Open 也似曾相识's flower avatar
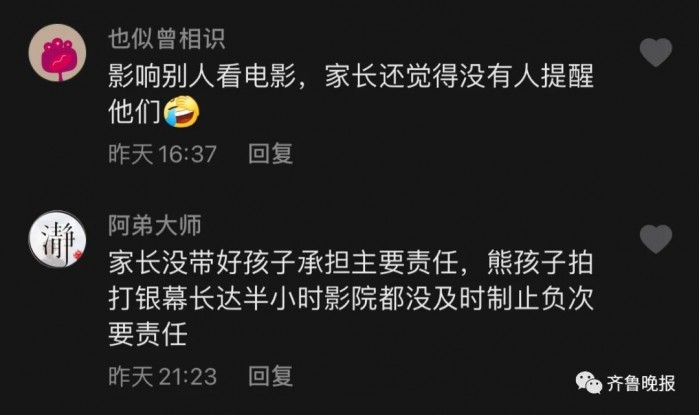 pos(58,53)
